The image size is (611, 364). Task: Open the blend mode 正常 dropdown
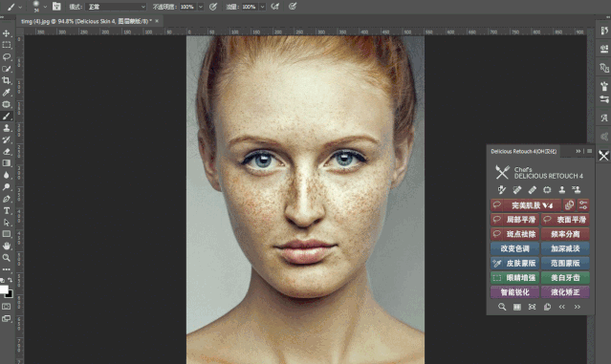pos(116,7)
